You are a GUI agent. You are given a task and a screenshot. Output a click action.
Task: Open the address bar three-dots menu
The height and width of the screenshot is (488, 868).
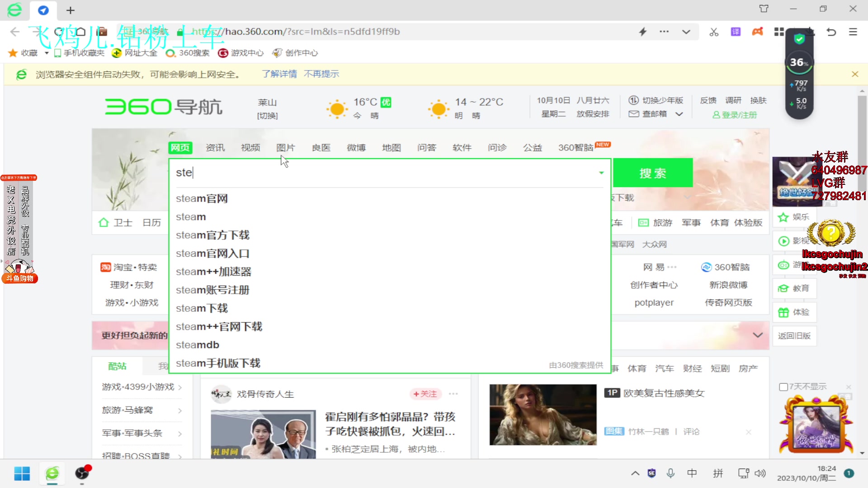[664, 32]
